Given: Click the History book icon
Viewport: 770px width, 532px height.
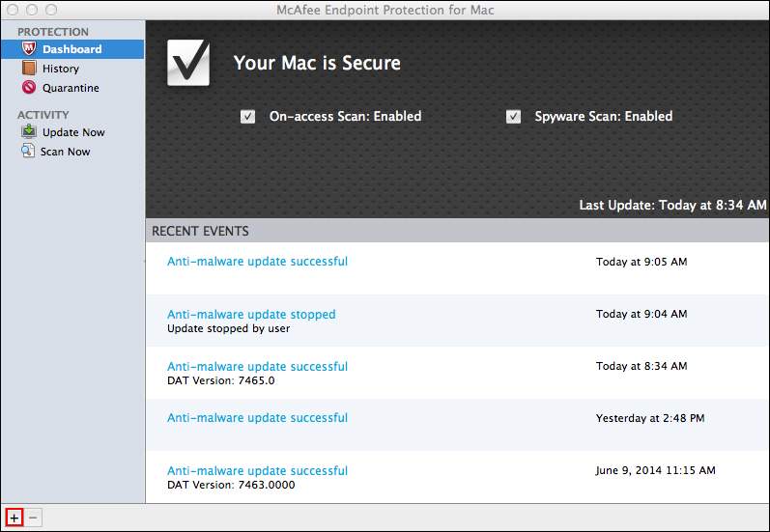Looking at the screenshot, I should [29, 68].
